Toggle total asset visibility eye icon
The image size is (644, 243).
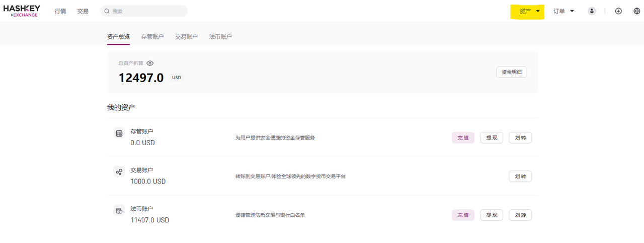click(150, 64)
